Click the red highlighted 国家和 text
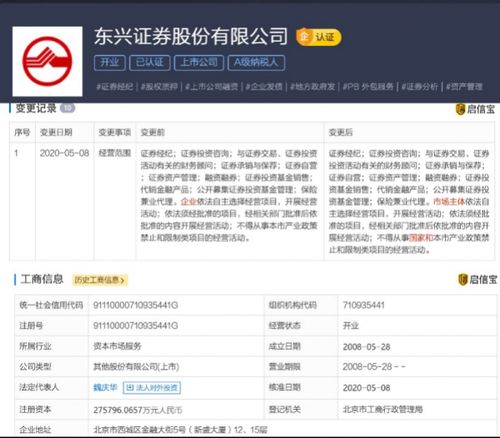This screenshot has height=438, width=500. coord(421,238)
